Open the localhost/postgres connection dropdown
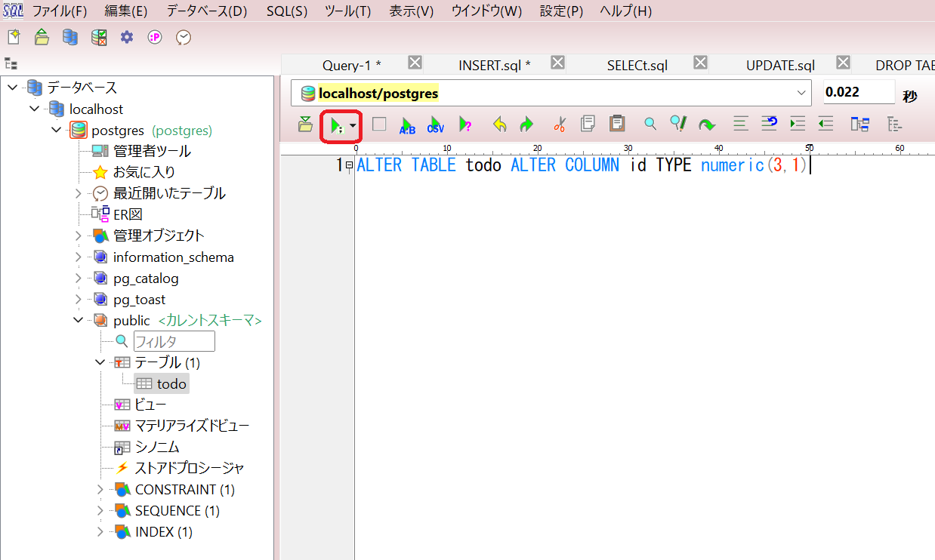This screenshot has width=935, height=560. pos(802,93)
